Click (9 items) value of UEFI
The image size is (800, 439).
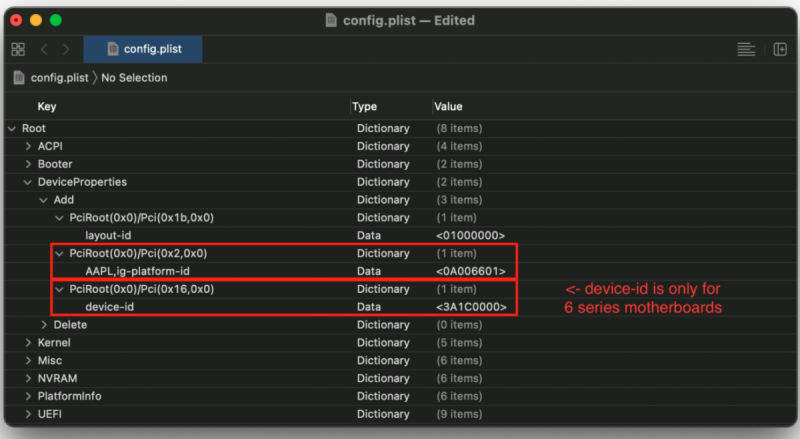[x=459, y=414]
